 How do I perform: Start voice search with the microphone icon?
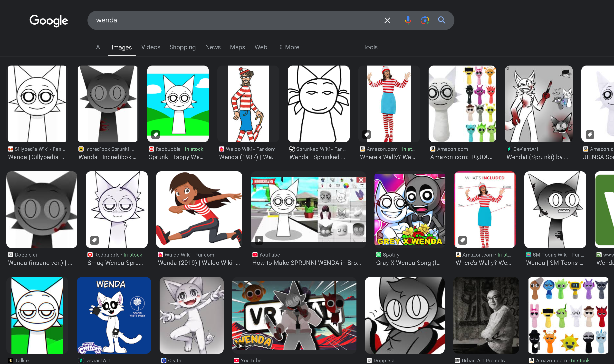pyautogui.click(x=408, y=20)
